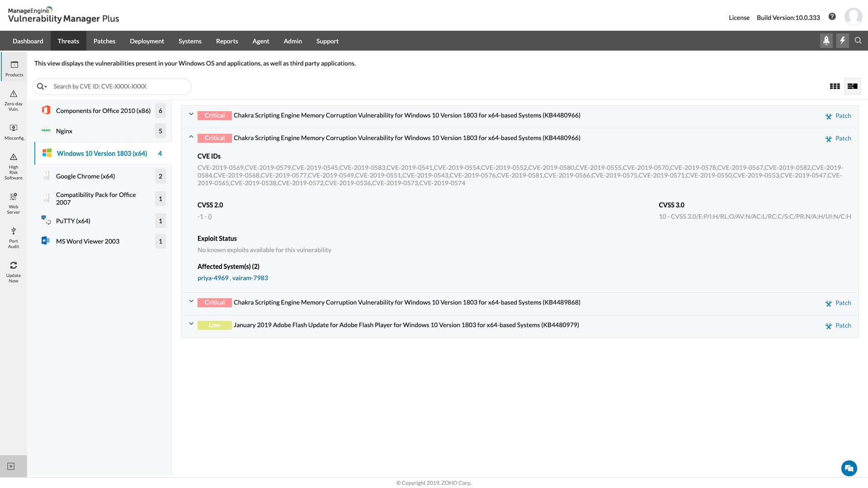
Task: Click the count badge 6 beside Office 2010
Action: click(160, 110)
